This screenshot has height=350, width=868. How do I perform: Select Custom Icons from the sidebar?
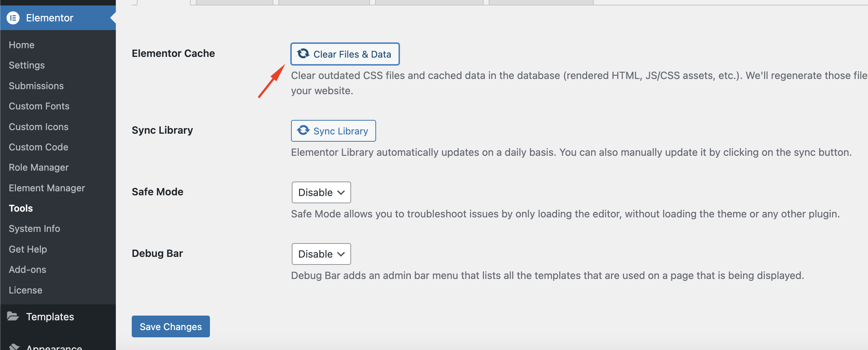pos(39,127)
